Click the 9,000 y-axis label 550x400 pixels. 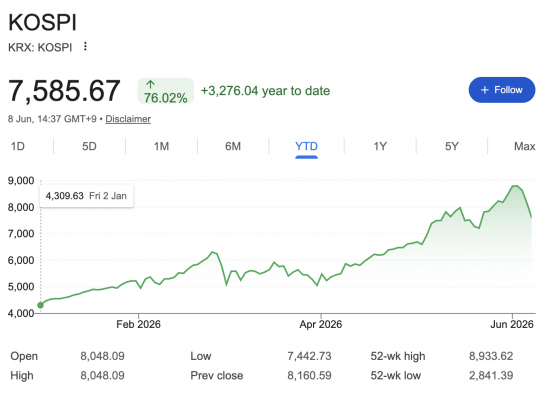click(x=21, y=181)
